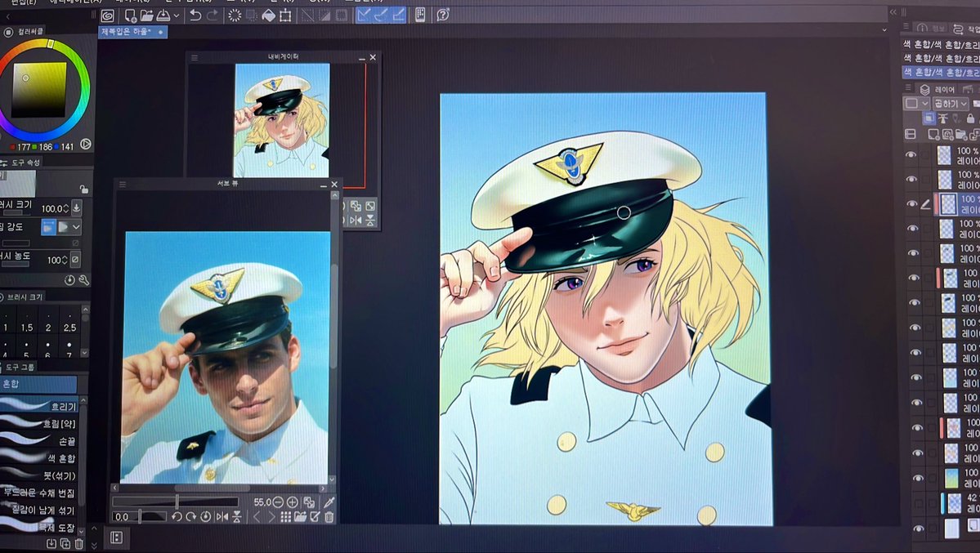Click brush size dynamics download-arrow button
Image resolution: width=980 pixels, height=553 pixels.
pyautogui.click(x=76, y=207)
